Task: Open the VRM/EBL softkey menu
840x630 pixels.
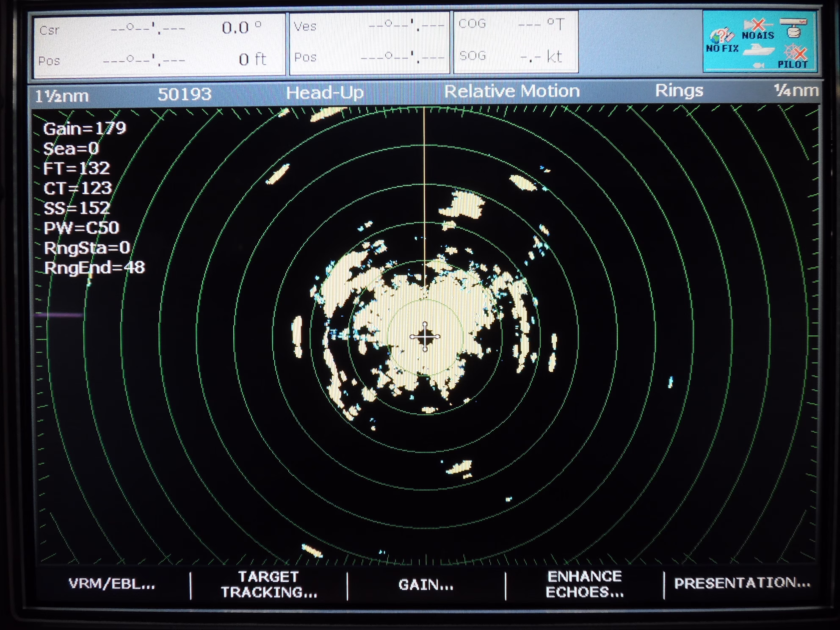Action: [x=112, y=584]
